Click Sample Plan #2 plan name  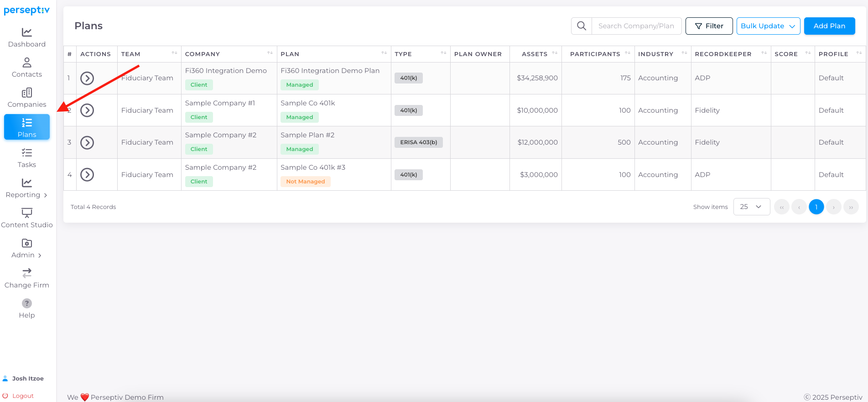coord(307,135)
